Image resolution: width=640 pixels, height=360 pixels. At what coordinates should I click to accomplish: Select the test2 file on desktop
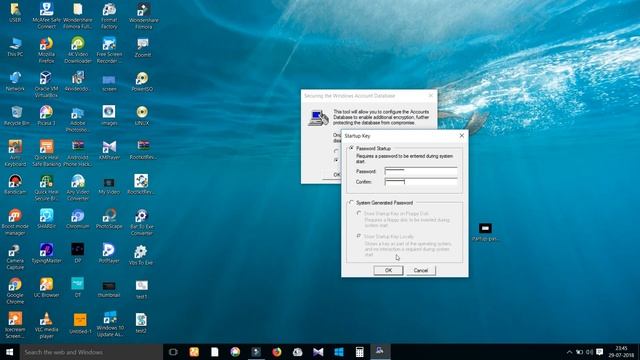pos(141,323)
